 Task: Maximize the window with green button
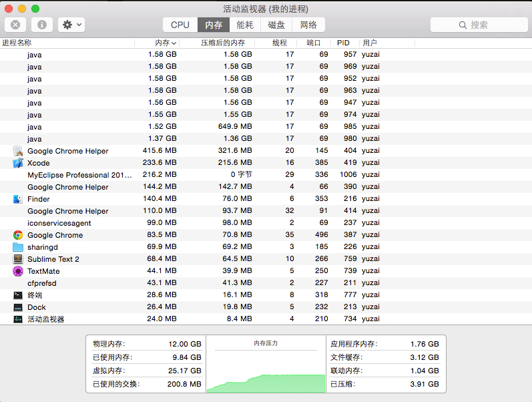35,9
